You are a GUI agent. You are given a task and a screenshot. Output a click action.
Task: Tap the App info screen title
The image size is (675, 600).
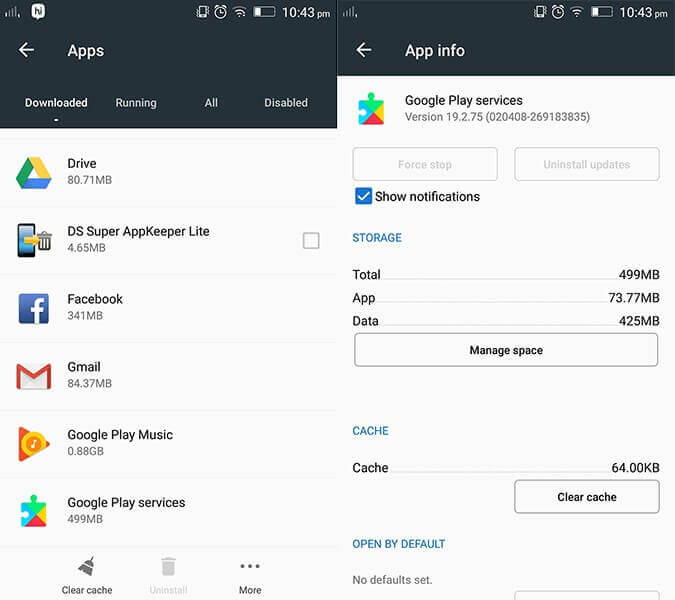pyautogui.click(x=435, y=51)
